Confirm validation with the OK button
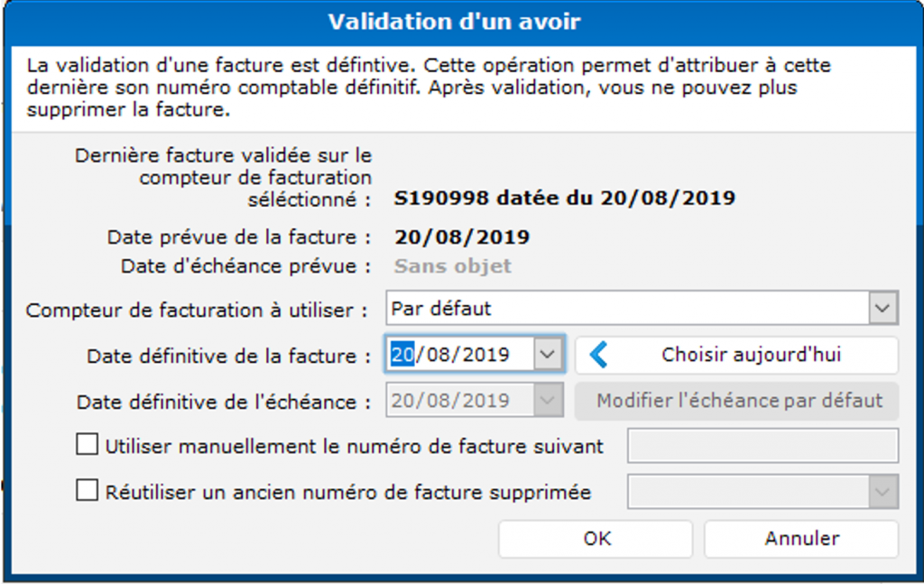924x584 pixels. click(596, 539)
